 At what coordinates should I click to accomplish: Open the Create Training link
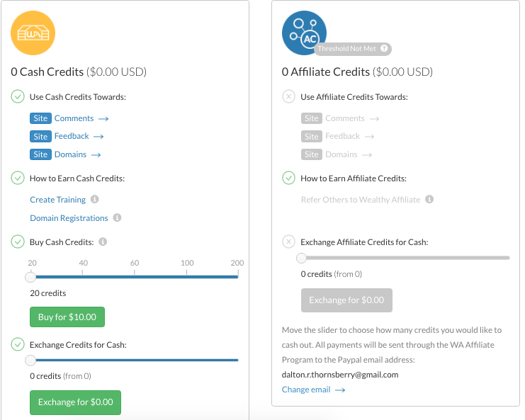(57, 200)
